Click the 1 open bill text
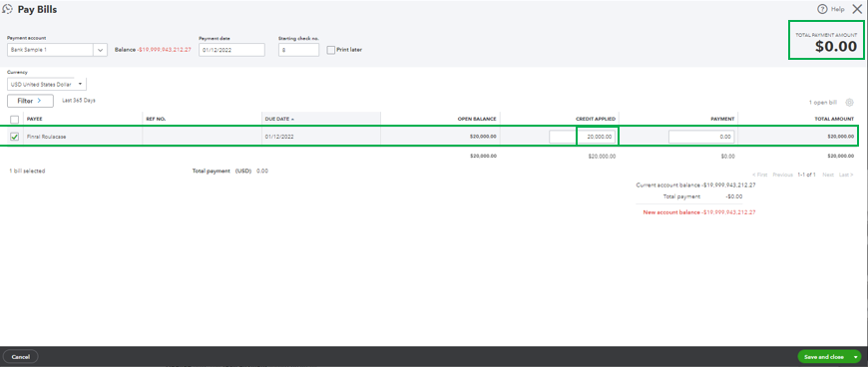 (x=823, y=103)
